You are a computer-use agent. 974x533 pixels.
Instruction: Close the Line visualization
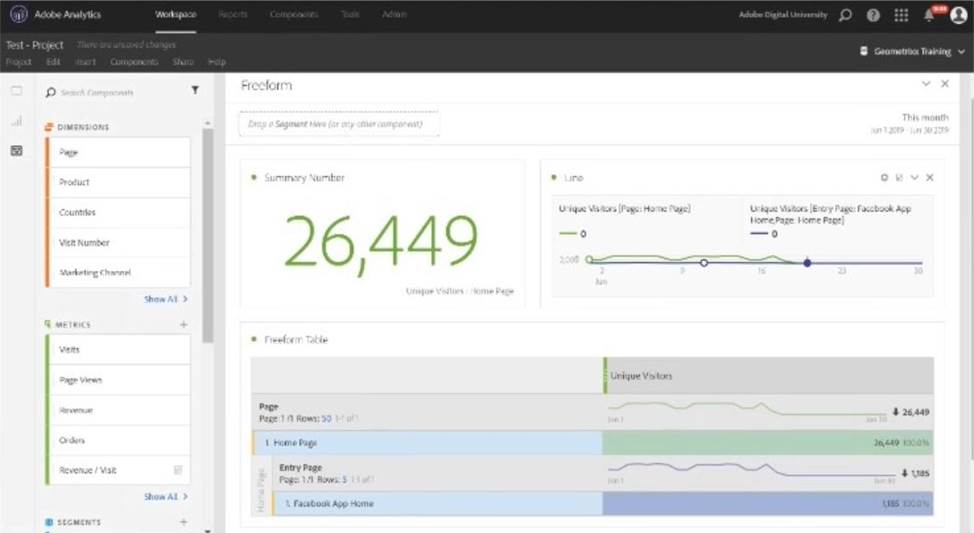tap(930, 178)
